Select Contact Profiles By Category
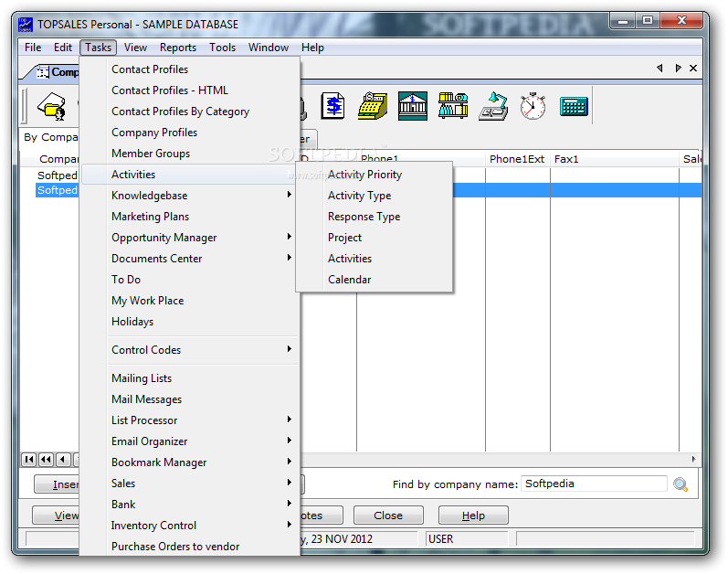 [190, 112]
